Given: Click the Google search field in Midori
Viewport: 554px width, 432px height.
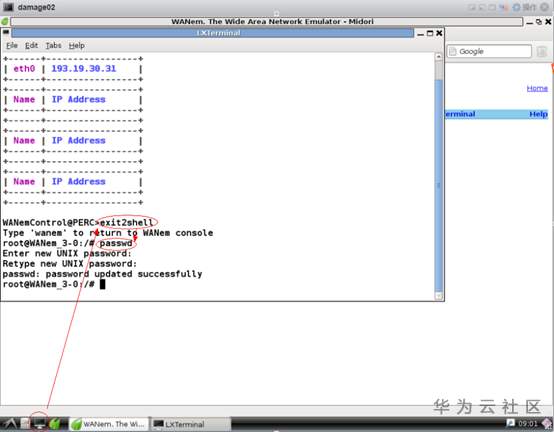Looking at the screenshot, I should [489, 52].
